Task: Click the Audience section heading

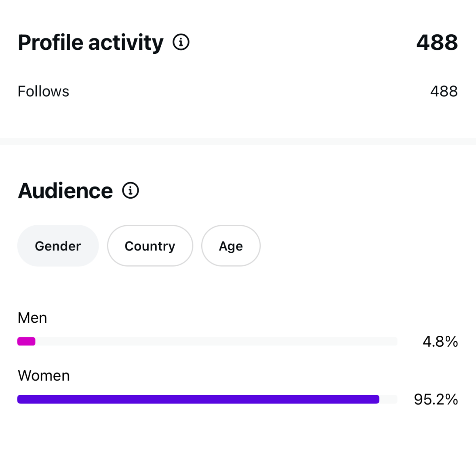Action: point(65,191)
